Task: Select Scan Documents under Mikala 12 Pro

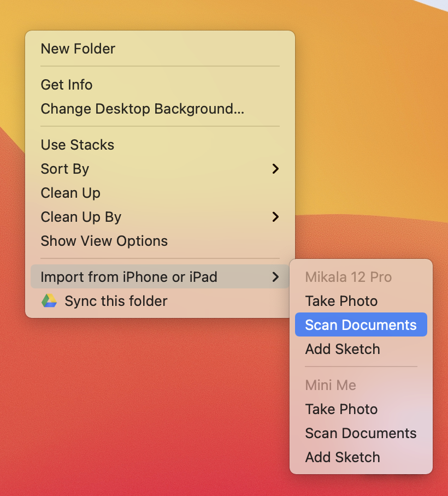Action: click(361, 325)
